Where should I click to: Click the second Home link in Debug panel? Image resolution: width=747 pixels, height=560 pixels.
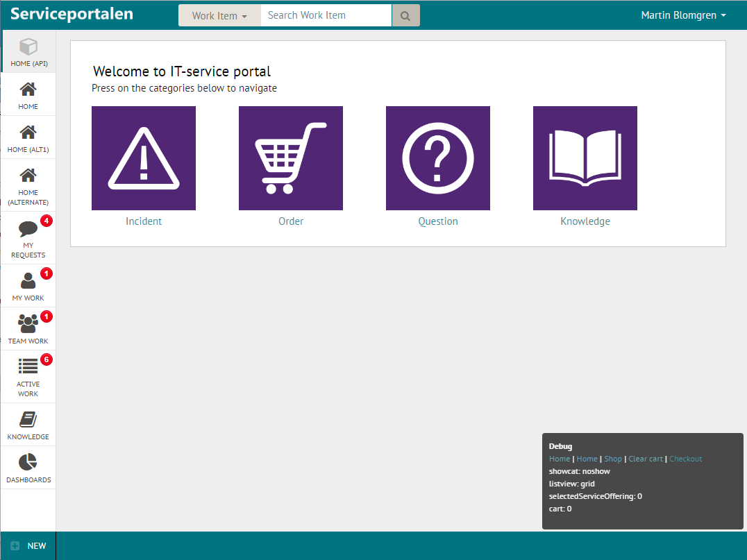coord(587,459)
